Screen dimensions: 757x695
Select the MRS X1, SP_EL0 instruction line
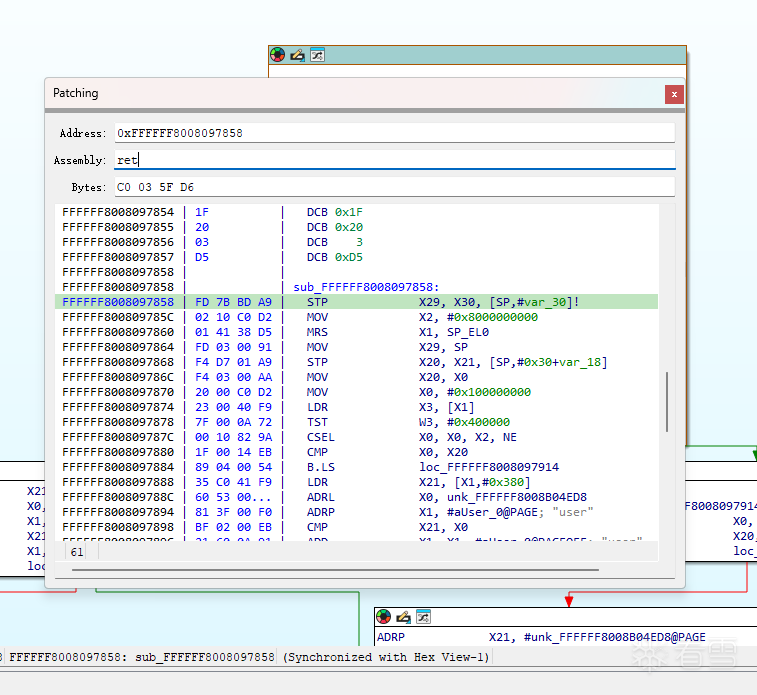click(358, 332)
